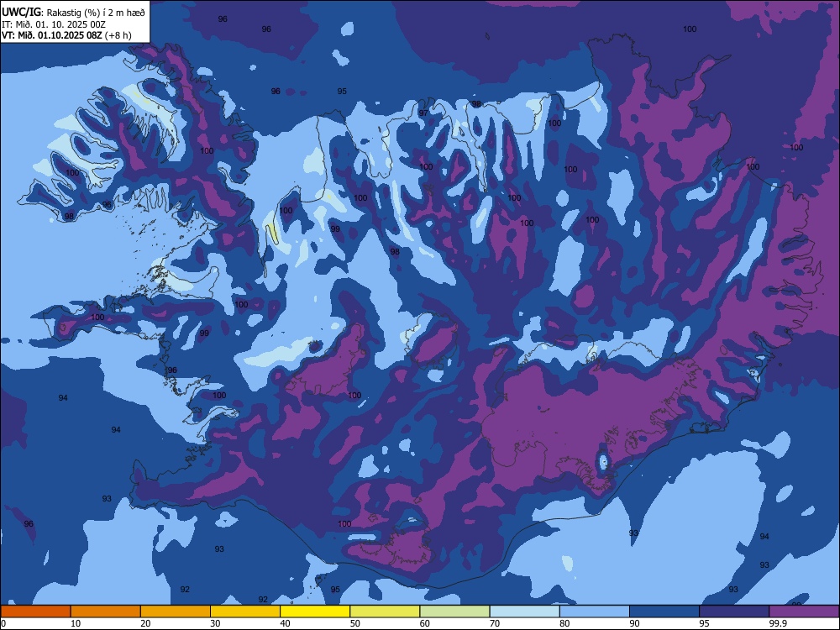Click the '20' label under the color scale

145,623
